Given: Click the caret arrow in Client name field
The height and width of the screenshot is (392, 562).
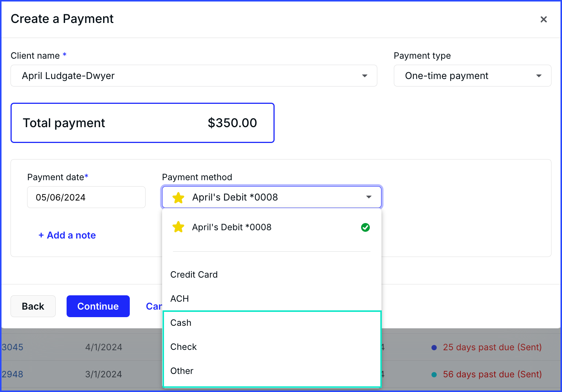Looking at the screenshot, I should pos(365,76).
